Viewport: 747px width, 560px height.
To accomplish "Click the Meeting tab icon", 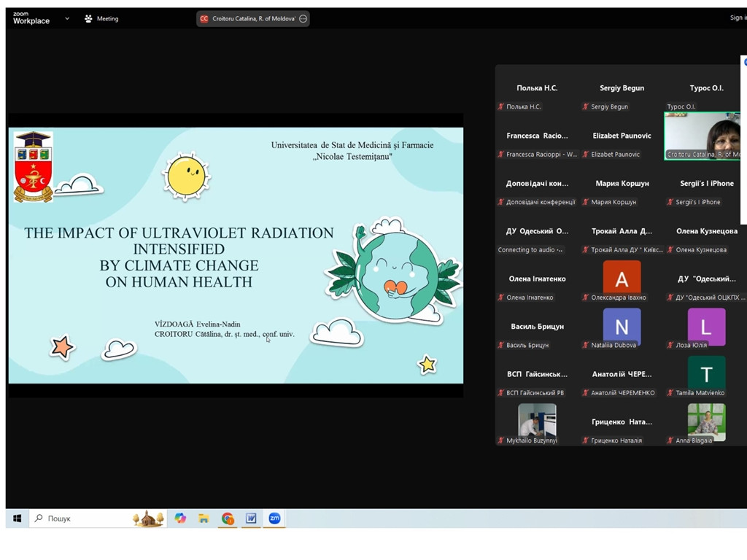I will pyautogui.click(x=88, y=18).
